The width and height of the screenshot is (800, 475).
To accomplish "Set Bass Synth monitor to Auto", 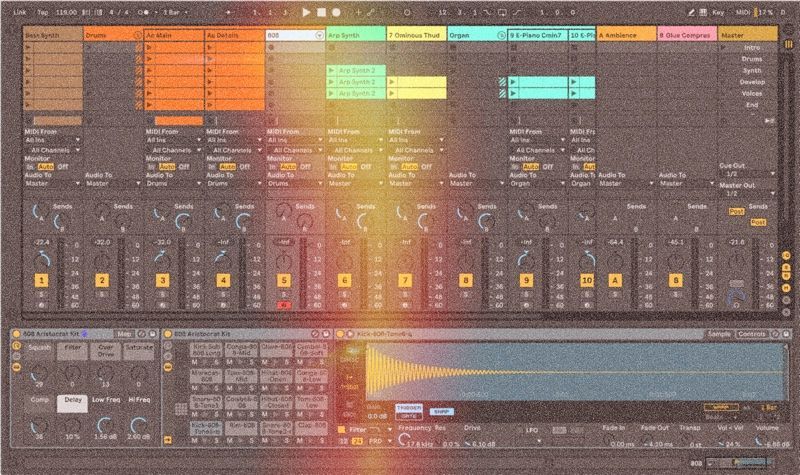I will (45, 167).
